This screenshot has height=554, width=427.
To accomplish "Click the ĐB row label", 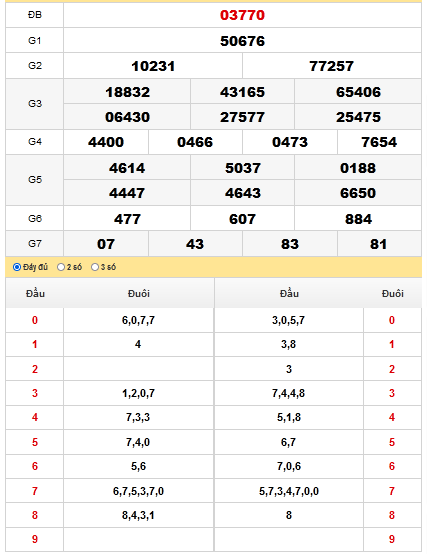I will pos(35,15).
